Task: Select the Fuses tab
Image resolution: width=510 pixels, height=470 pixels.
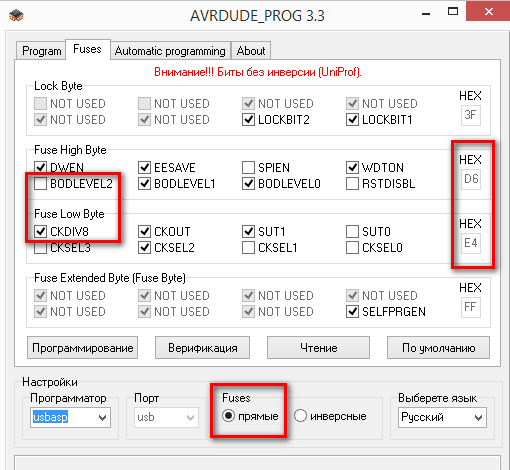Action: click(x=87, y=49)
